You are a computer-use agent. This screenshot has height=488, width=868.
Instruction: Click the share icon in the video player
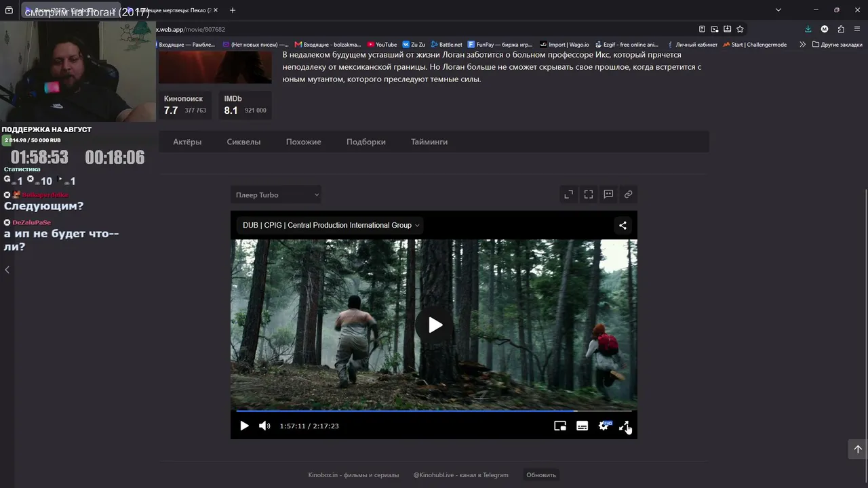[x=623, y=225]
